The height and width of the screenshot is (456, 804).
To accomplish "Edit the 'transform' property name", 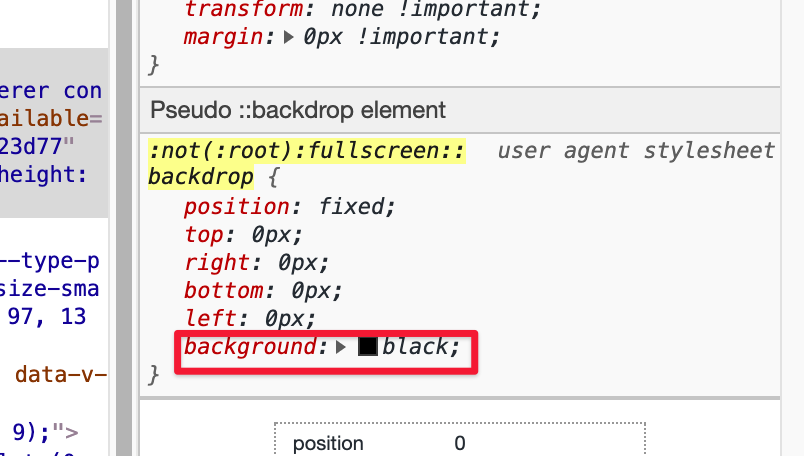I will pyautogui.click(x=244, y=9).
